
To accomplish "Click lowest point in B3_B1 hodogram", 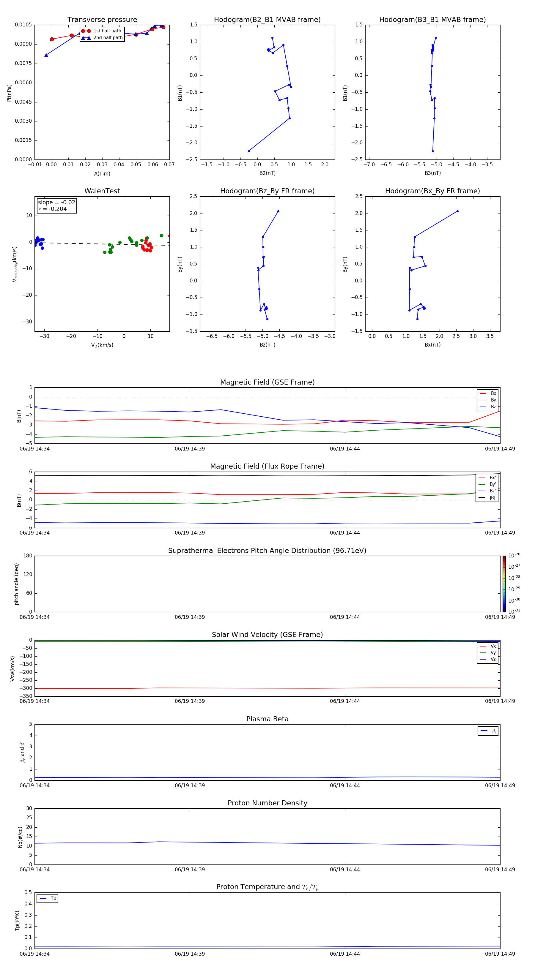I will point(432,151).
